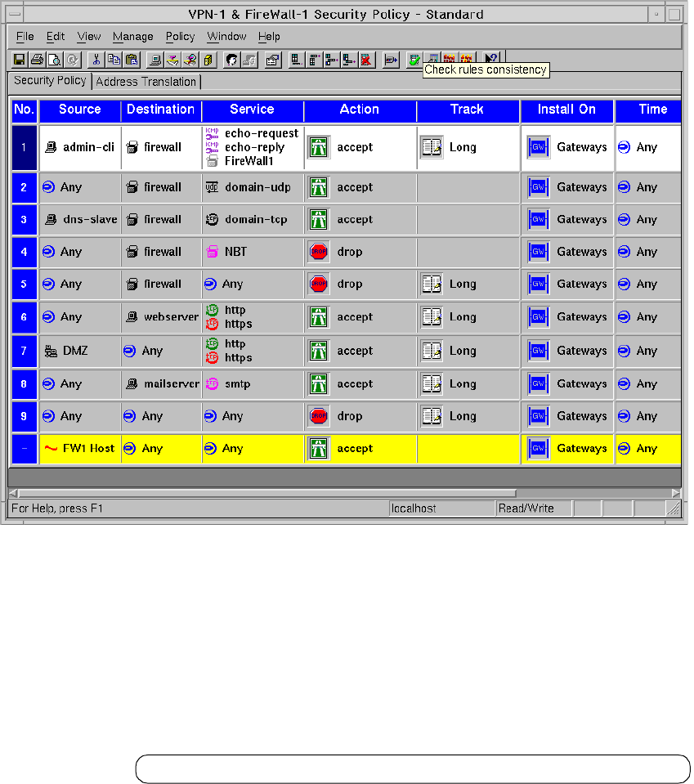Screen dimensions: 694x784
Task: Open the View menu
Action: (89, 37)
